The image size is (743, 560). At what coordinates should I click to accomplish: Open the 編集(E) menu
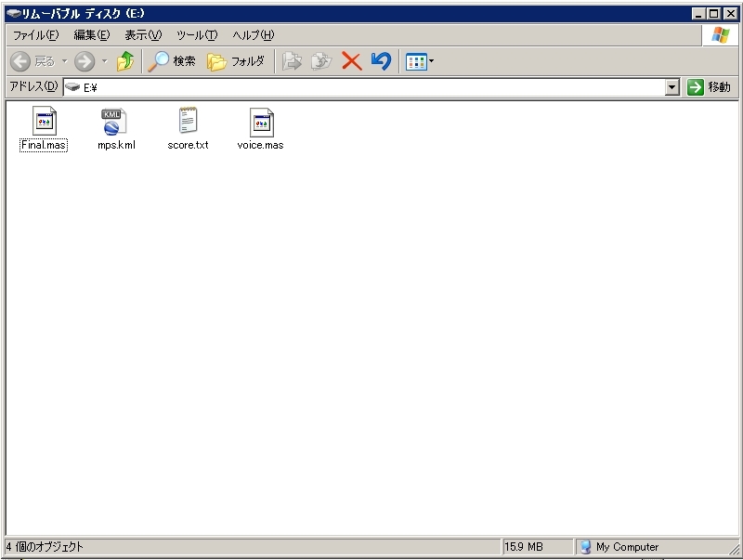pyautogui.click(x=91, y=35)
